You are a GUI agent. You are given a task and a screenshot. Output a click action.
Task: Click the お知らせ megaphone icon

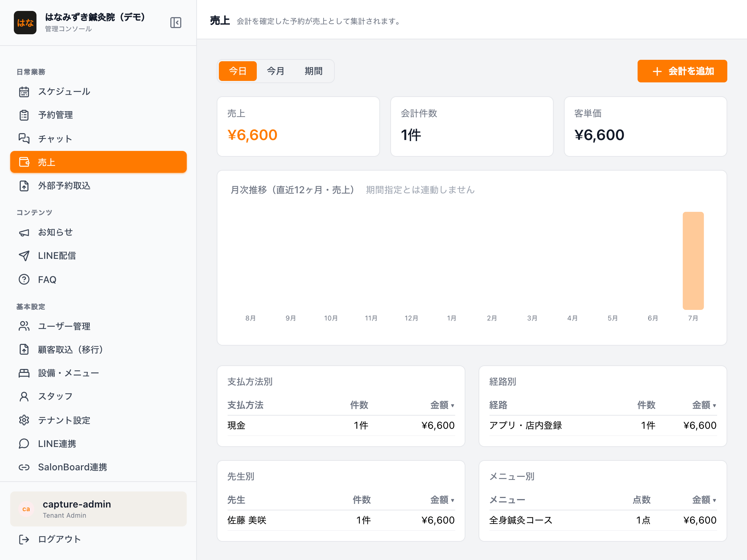[24, 232]
